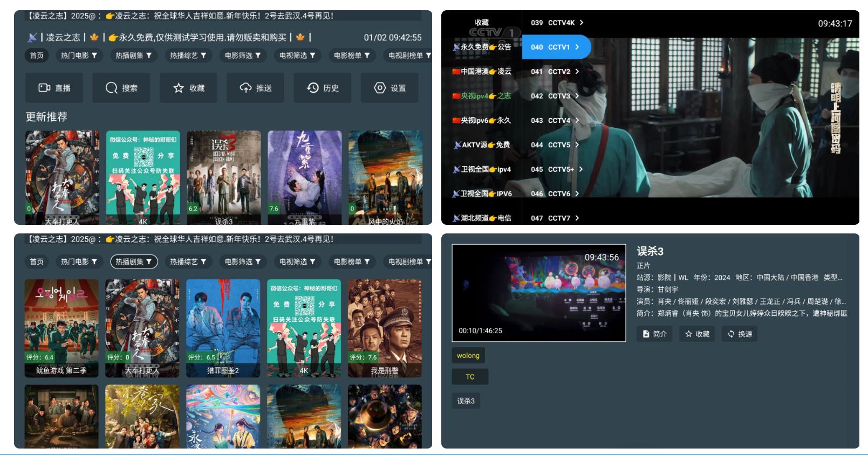Image resolution: width=868 pixels, height=455 pixels.
Task: Open 4K WeChat QR card in 更新推荐
Action: click(143, 177)
